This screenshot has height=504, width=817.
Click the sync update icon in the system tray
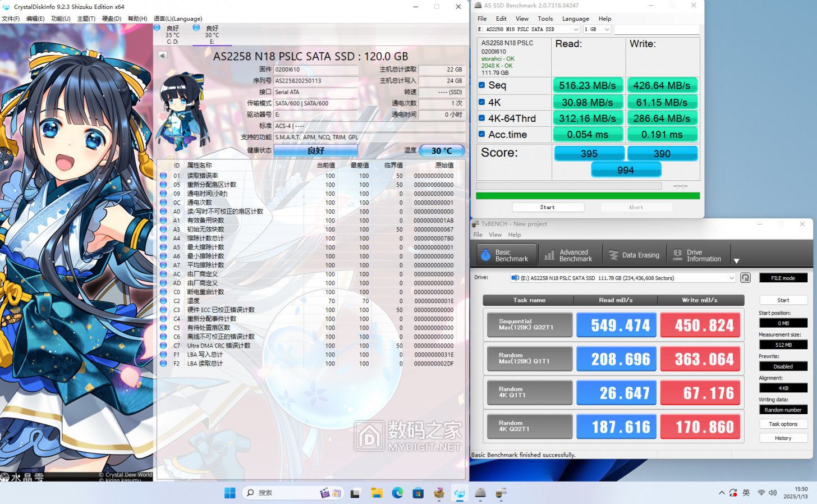click(x=733, y=493)
